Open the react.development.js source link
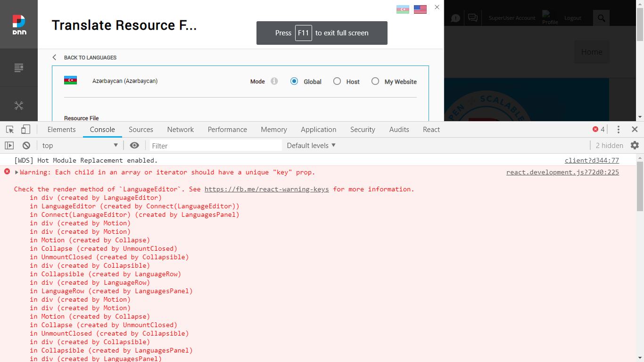The height and width of the screenshot is (362, 644). coord(562,172)
